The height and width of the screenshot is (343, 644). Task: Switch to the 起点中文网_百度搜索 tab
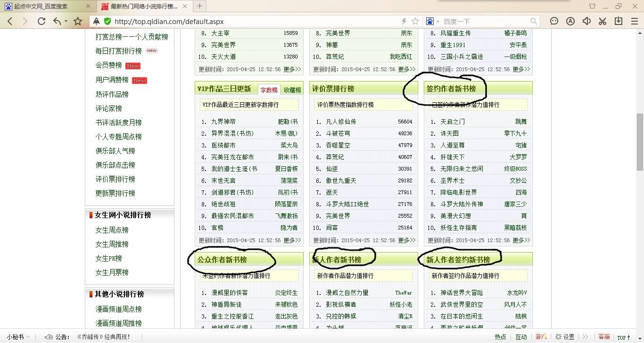[42, 7]
